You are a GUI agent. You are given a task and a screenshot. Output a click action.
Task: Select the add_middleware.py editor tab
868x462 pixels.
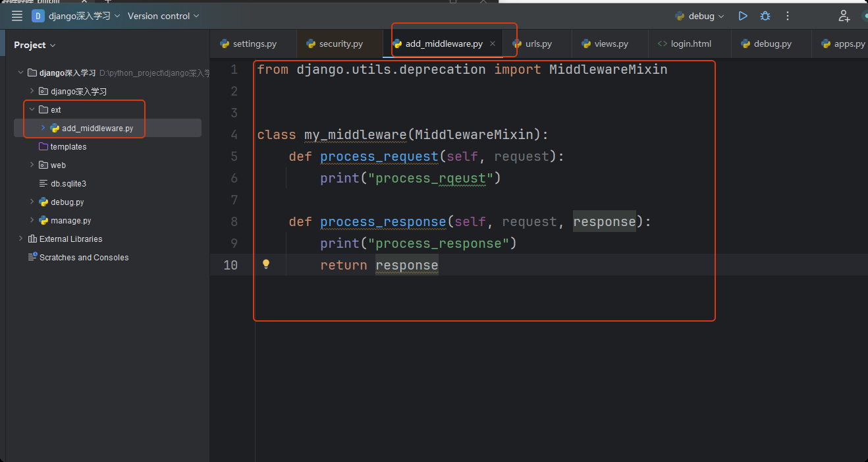click(x=444, y=43)
